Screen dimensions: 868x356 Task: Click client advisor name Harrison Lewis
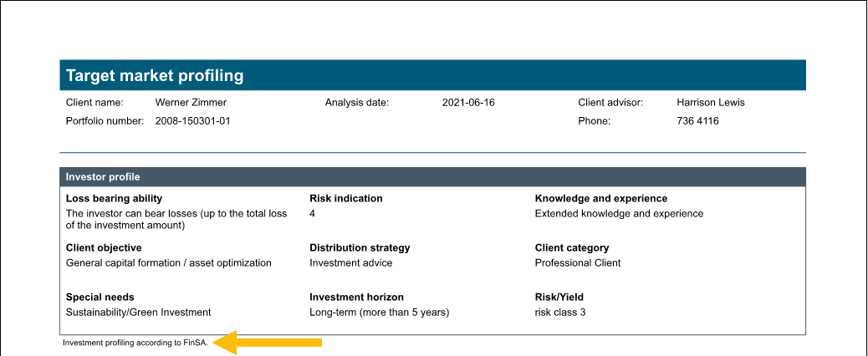point(710,103)
